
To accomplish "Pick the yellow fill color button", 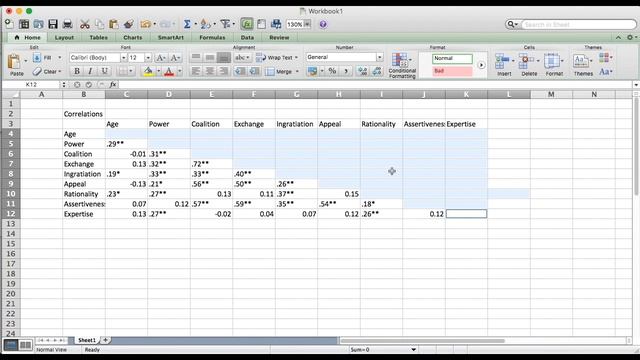I will 148,71.
